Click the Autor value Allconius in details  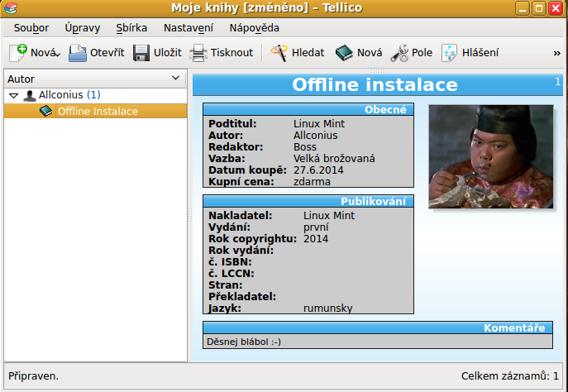coord(316,135)
